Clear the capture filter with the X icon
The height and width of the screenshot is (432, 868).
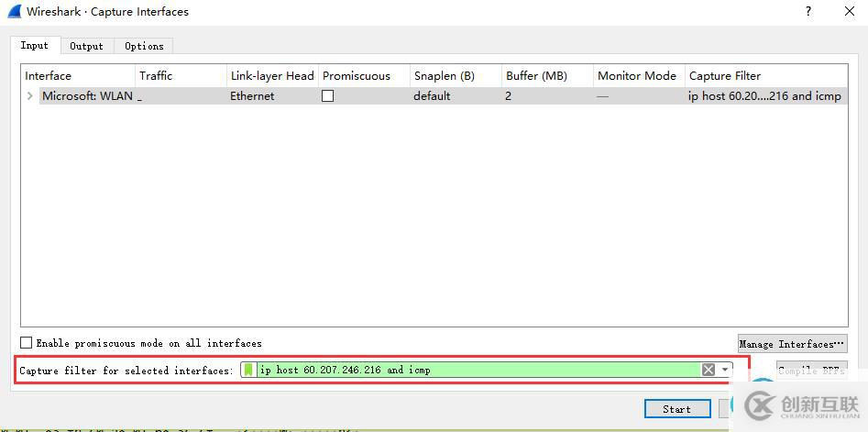[708, 370]
